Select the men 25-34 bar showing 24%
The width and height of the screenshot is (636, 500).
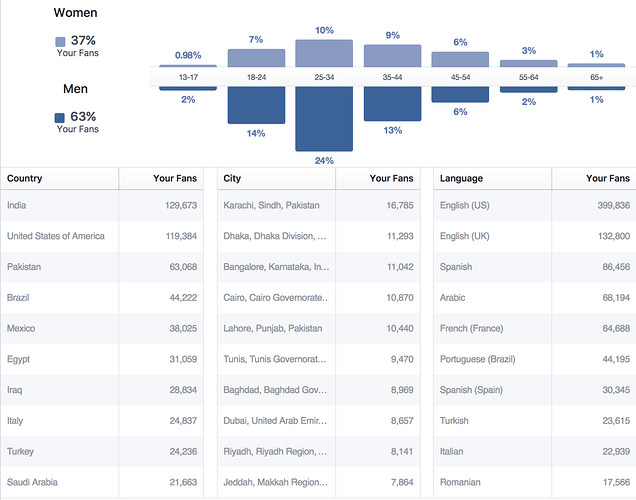(324, 119)
